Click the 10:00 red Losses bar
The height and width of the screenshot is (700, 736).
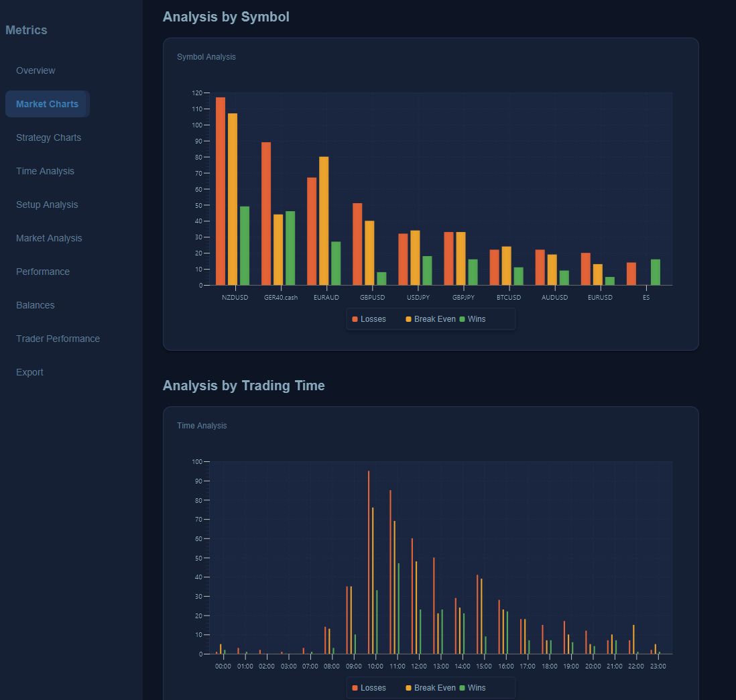click(x=369, y=563)
